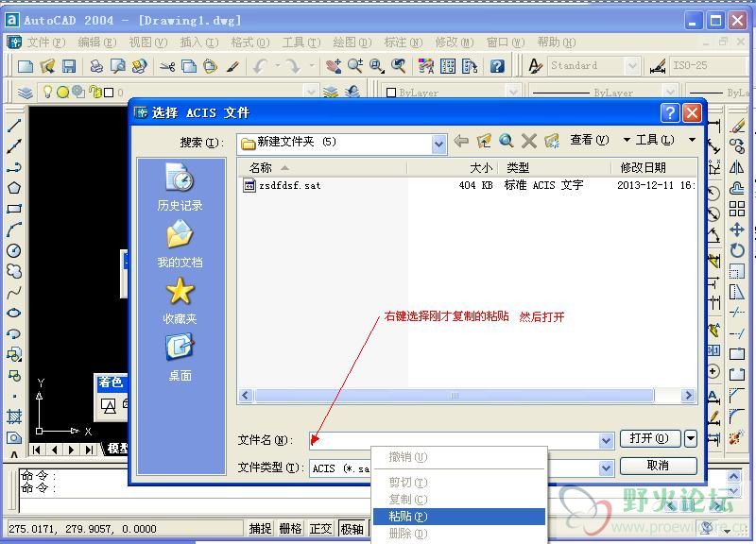Toggle 正交 ortho mode in status bar
756x544 pixels.
pyautogui.click(x=320, y=529)
